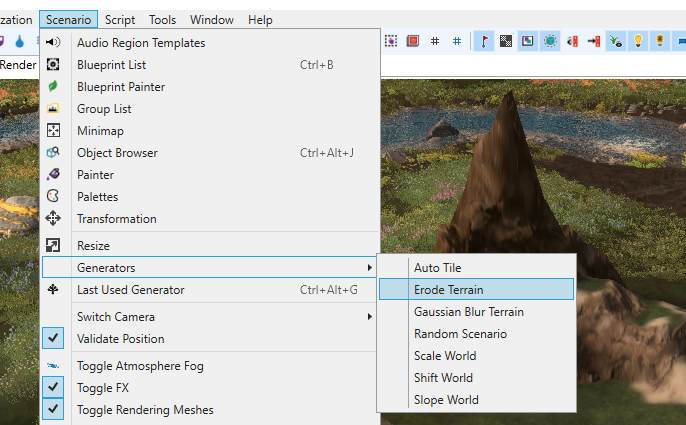
Task: Click the Palettes paint palette icon
Action: (x=53, y=196)
